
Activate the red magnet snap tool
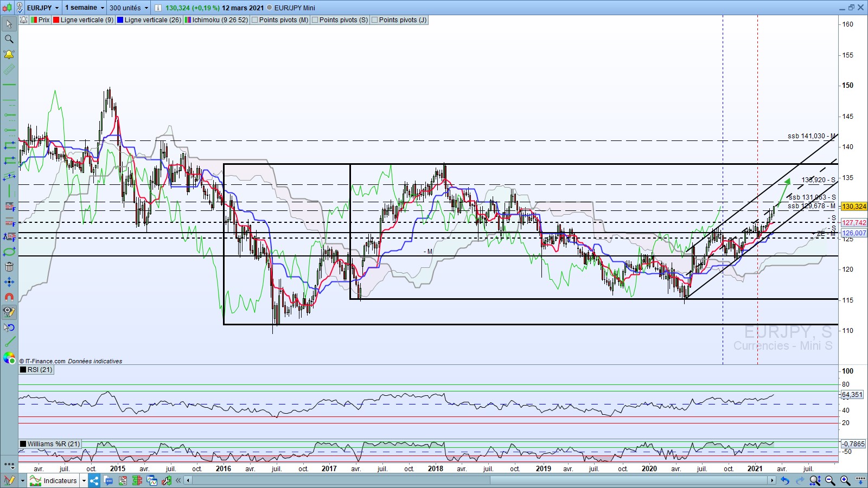tap(9, 297)
